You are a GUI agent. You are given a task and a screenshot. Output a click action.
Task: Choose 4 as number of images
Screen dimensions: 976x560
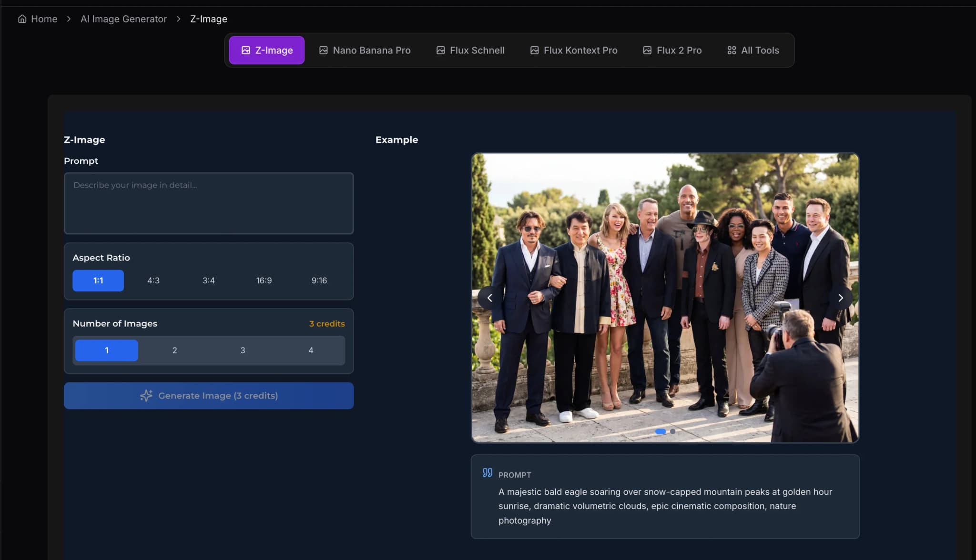point(311,350)
